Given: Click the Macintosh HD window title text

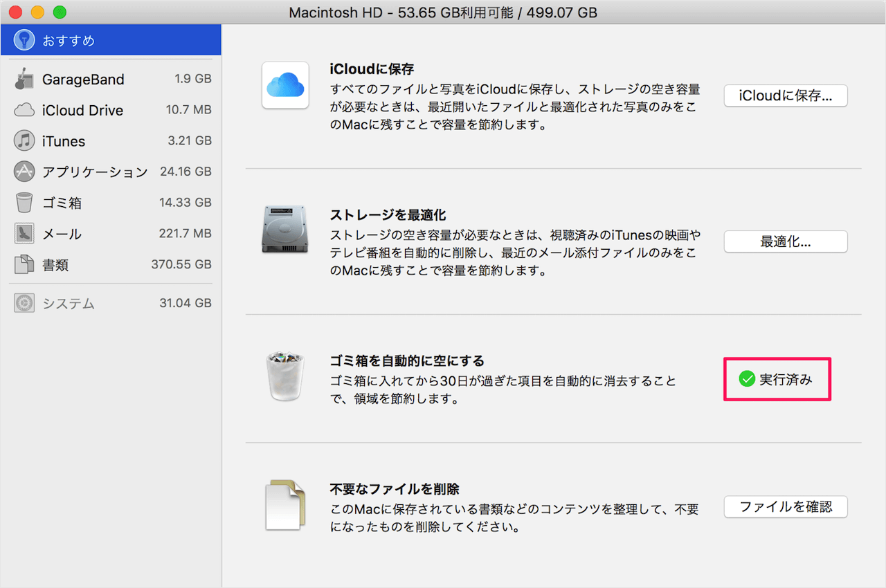Looking at the screenshot, I should tap(443, 12).
